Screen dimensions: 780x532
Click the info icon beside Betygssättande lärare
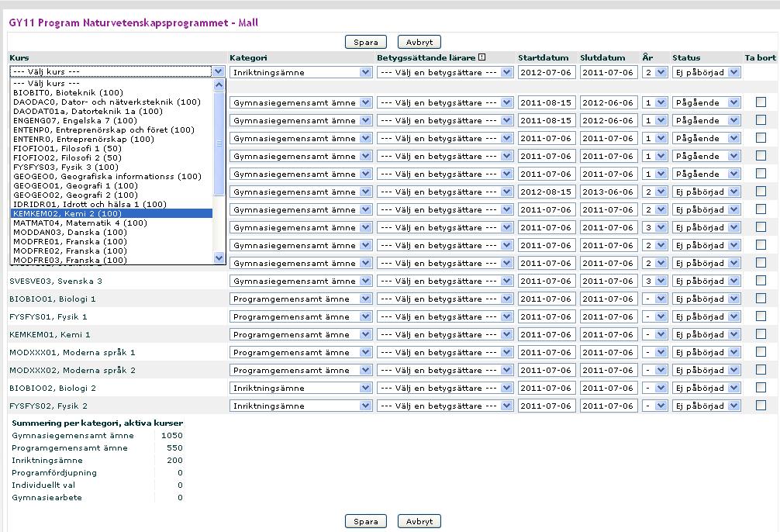click(x=481, y=57)
